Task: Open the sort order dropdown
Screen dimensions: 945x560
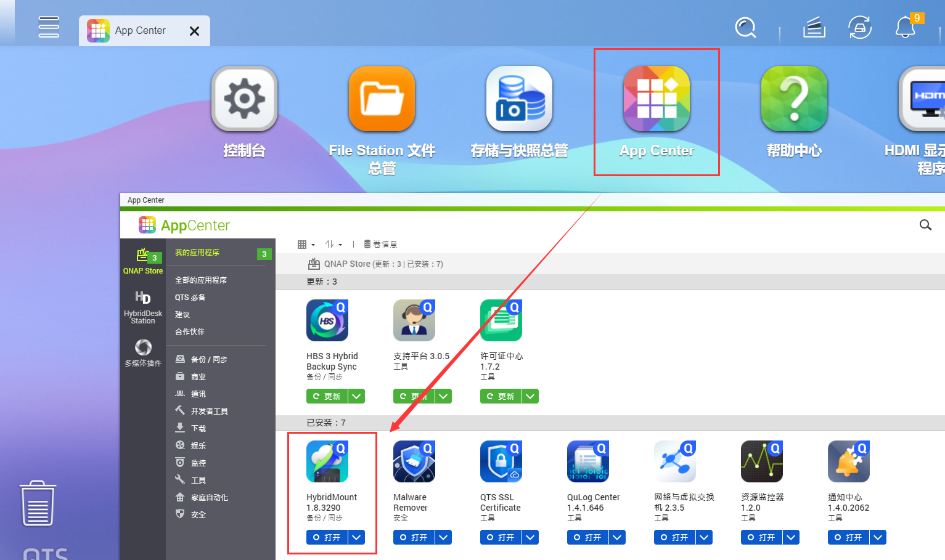Action: click(333, 245)
